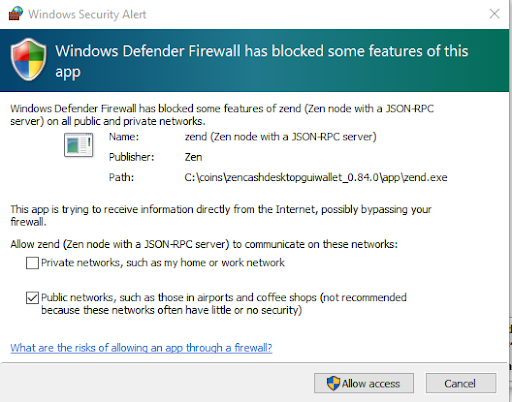Click the zend.exe file path text

point(316,177)
